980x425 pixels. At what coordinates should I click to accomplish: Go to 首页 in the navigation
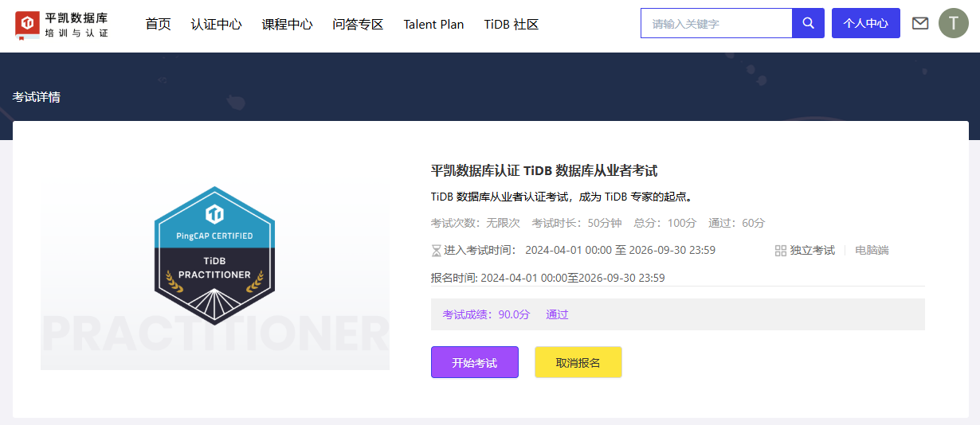[x=158, y=24]
